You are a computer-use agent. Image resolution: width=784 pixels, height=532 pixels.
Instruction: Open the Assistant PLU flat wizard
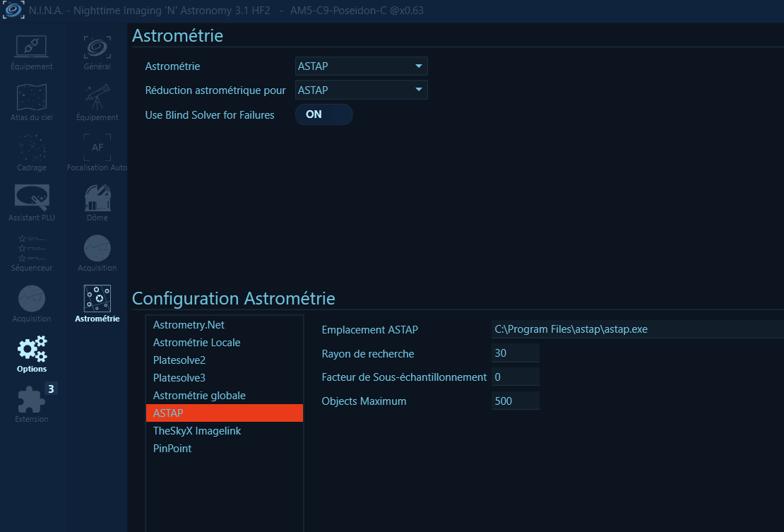coord(32,201)
